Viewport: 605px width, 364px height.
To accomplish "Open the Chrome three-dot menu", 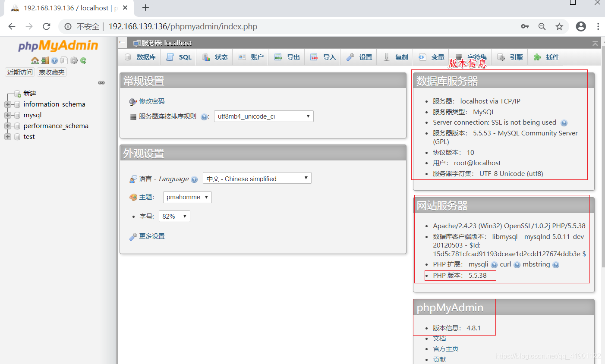I will 598,26.
